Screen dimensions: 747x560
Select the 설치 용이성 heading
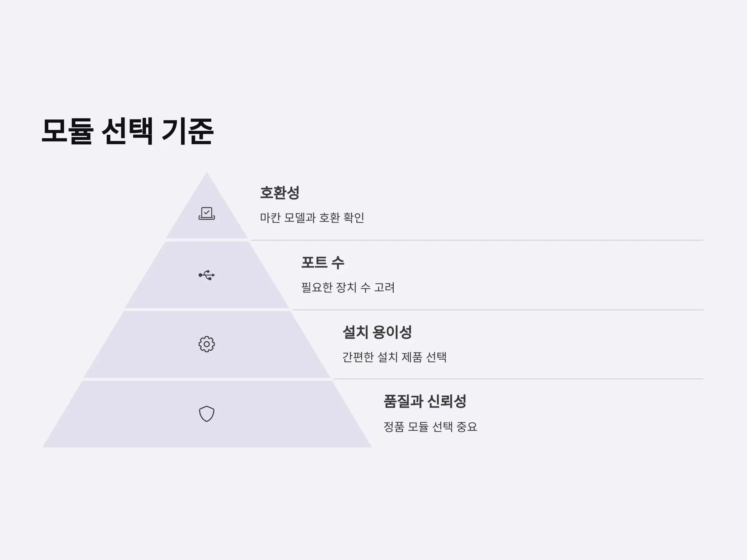[x=377, y=332]
